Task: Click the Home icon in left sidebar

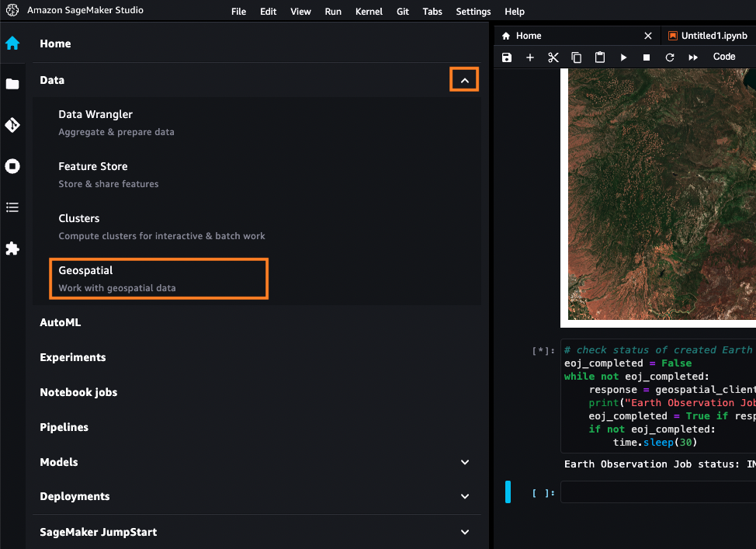Action: (x=12, y=43)
